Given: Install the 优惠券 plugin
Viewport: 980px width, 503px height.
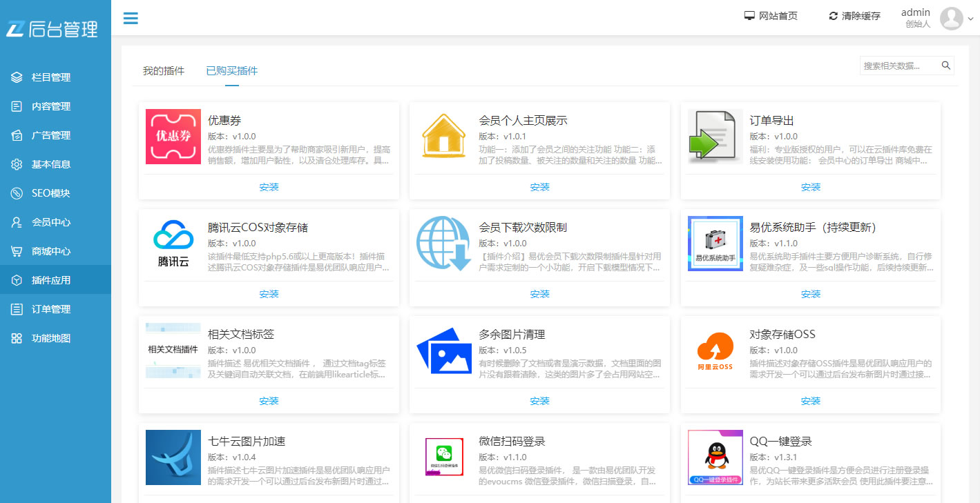Looking at the screenshot, I should [269, 187].
